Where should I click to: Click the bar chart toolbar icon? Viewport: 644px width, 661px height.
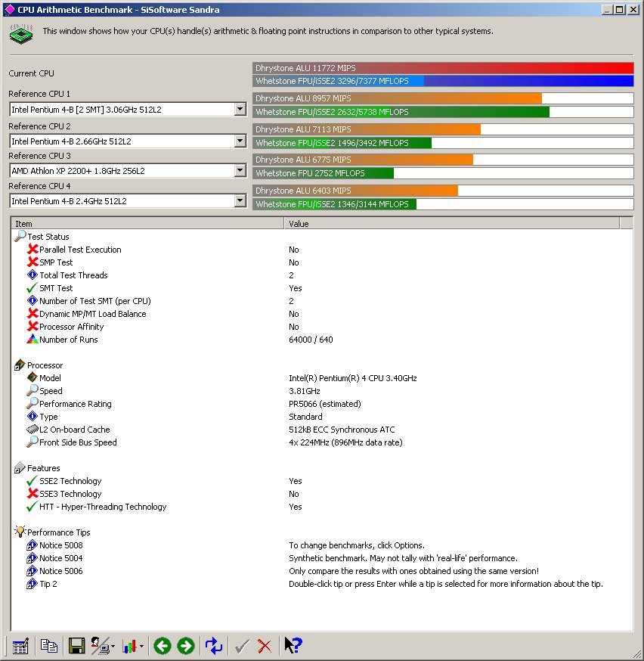130,646
